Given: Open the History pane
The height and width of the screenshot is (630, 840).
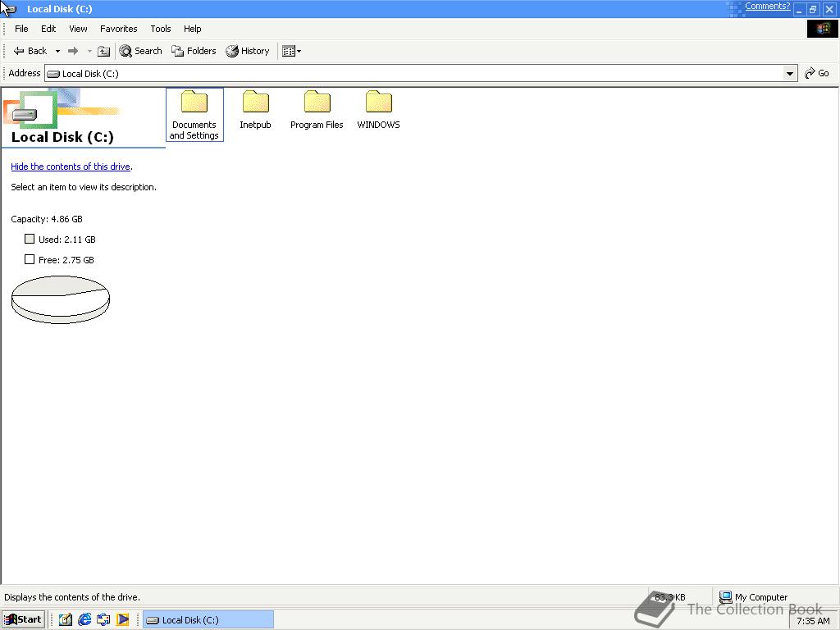Looking at the screenshot, I should pos(248,51).
